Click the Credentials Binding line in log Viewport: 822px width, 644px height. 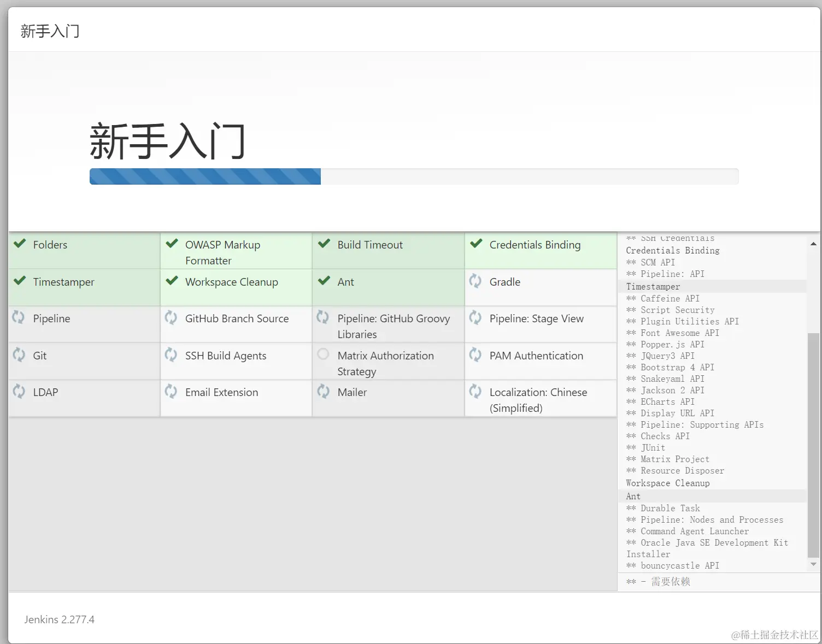coord(672,250)
